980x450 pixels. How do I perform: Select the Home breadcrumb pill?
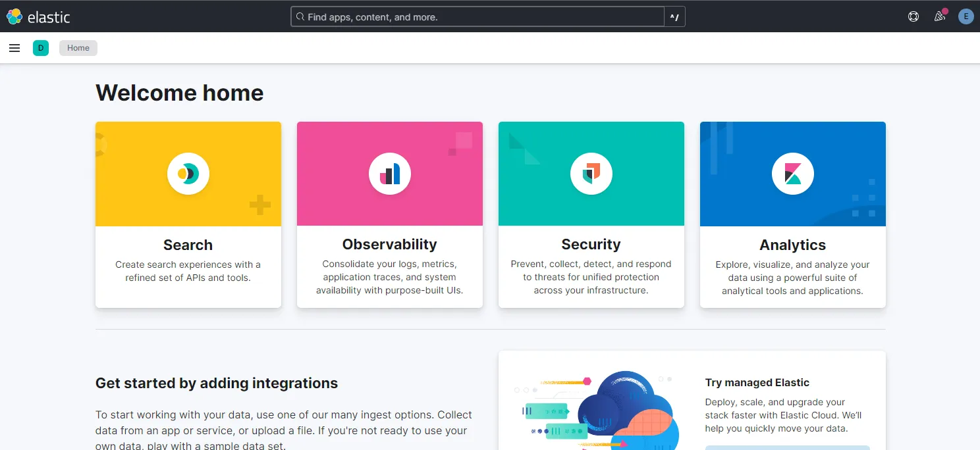pos(78,47)
